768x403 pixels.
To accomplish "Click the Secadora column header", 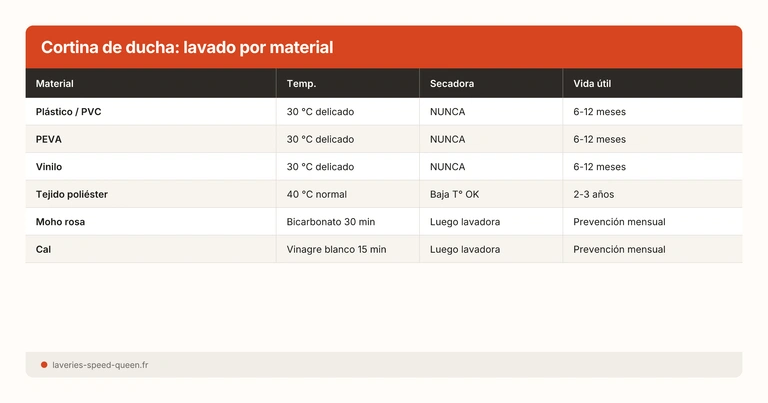I will pos(451,84).
